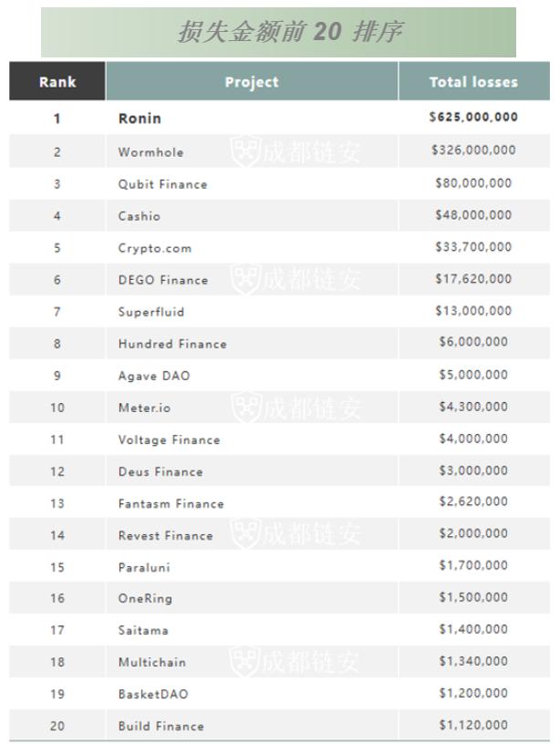This screenshot has width=560, height=744.
Task: Select the Fantasm Finance project name
Action: tap(171, 503)
